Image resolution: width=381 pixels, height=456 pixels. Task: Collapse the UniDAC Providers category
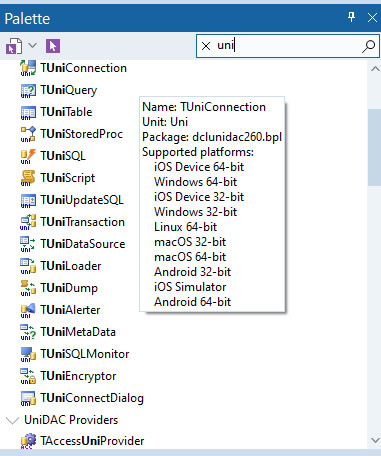[12, 420]
